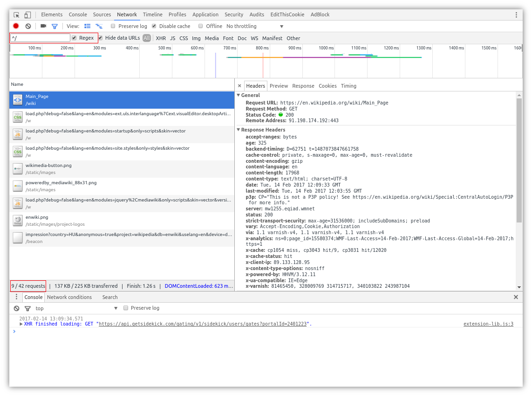Show the Preview tab of the request

(x=279, y=86)
